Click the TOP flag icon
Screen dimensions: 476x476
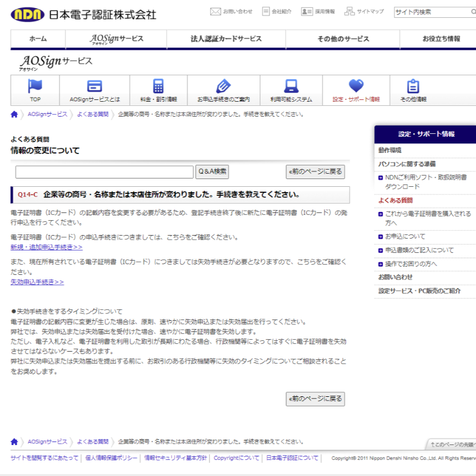(35, 86)
